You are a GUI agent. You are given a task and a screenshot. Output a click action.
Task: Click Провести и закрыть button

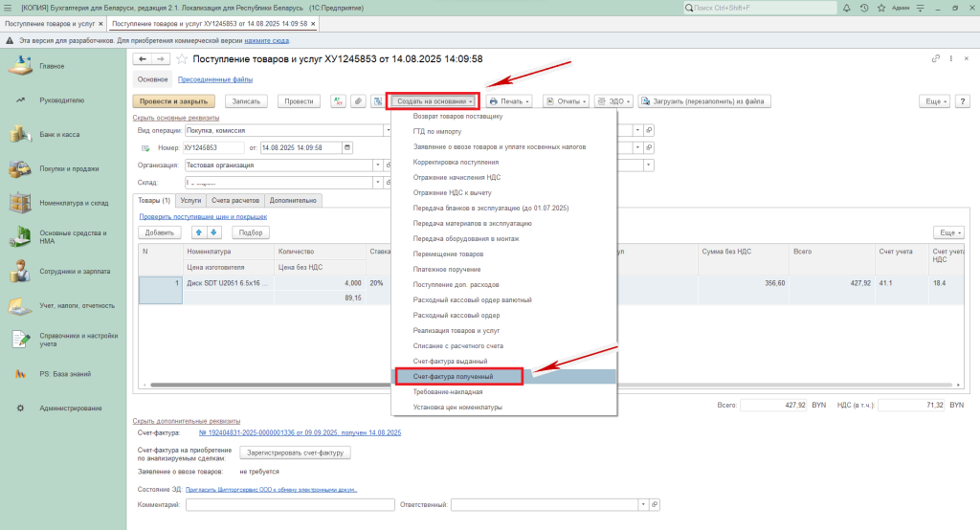click(x=173, y=100)
